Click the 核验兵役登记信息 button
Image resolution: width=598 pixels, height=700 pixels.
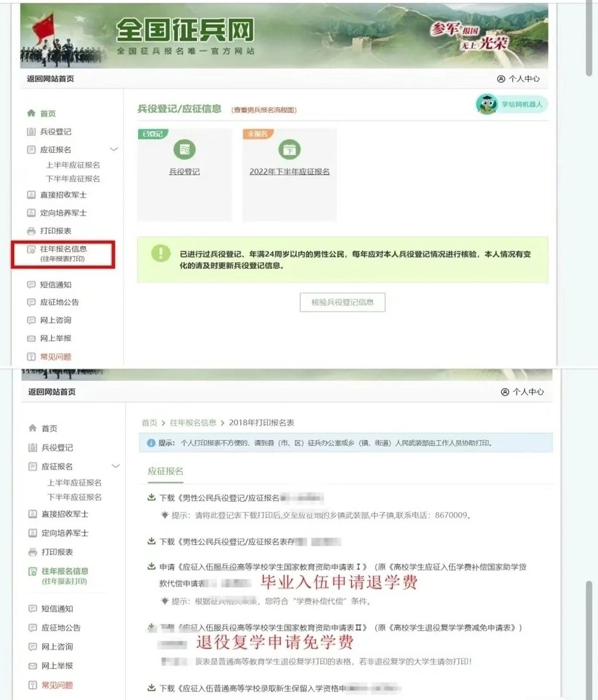(x=343, y=302)
